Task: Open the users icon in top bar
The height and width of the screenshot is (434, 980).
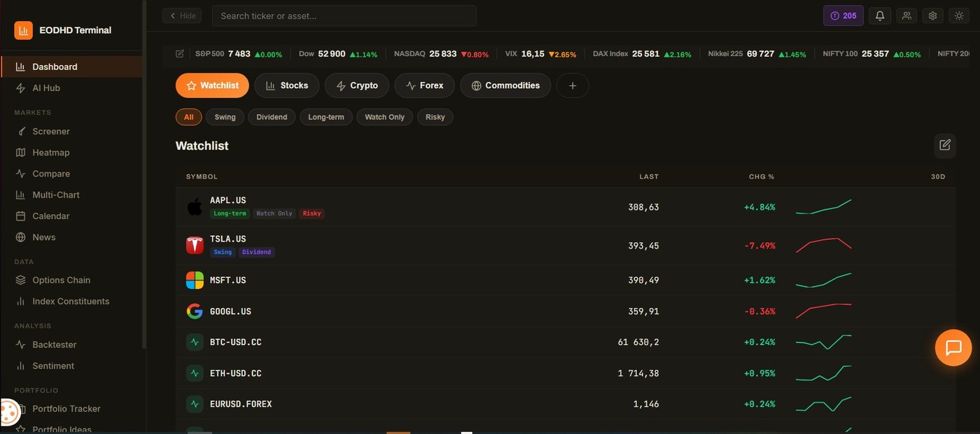Action: (x=906, y=15)
